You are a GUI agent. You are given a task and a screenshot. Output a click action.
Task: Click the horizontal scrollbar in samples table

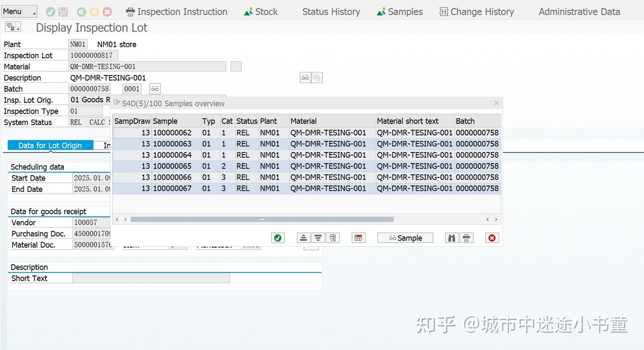pos(262,219)
